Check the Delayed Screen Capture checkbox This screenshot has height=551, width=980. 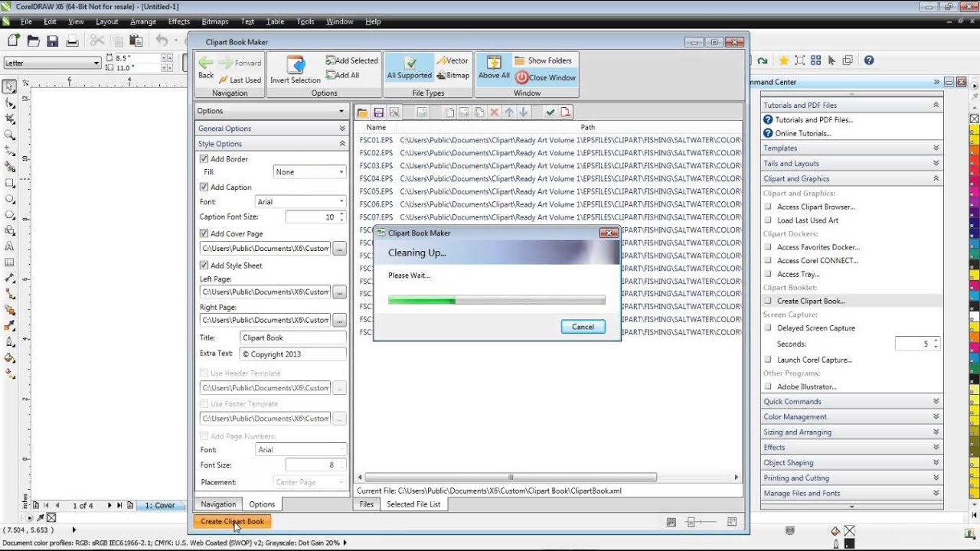tap(769, 328)
